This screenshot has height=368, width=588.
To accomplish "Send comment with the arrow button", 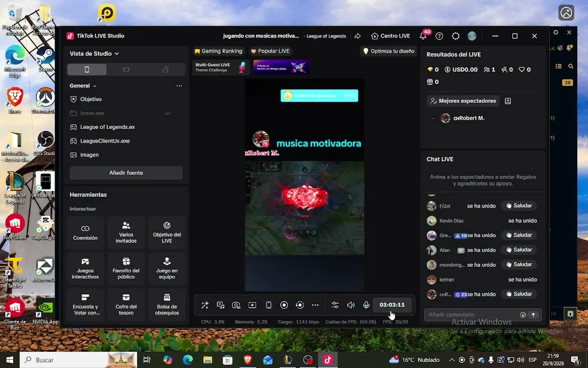I will click(x=533, y=315).
